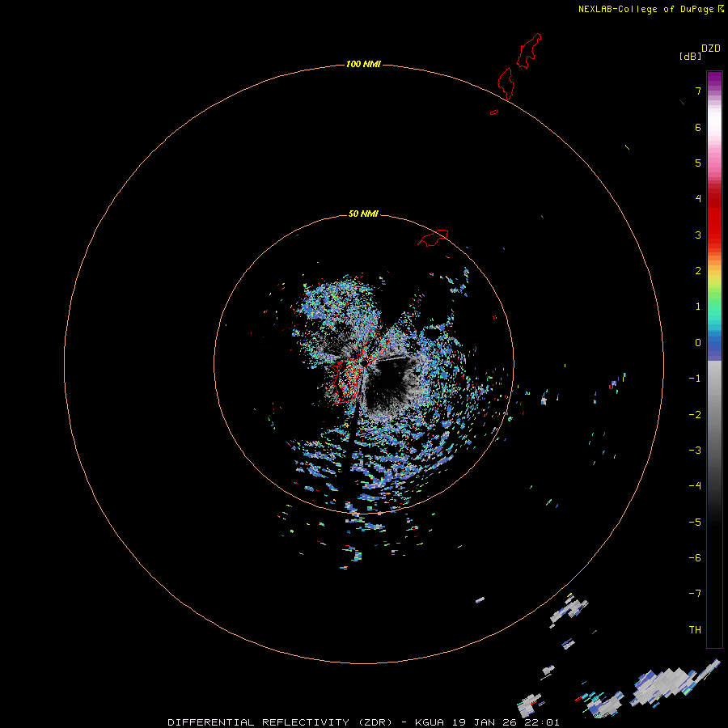Image resolution: width=728 pixels, height=728 pixels.
Task: Click the red island outline nearest the 50 NMI ring
Action: (433, 238)
